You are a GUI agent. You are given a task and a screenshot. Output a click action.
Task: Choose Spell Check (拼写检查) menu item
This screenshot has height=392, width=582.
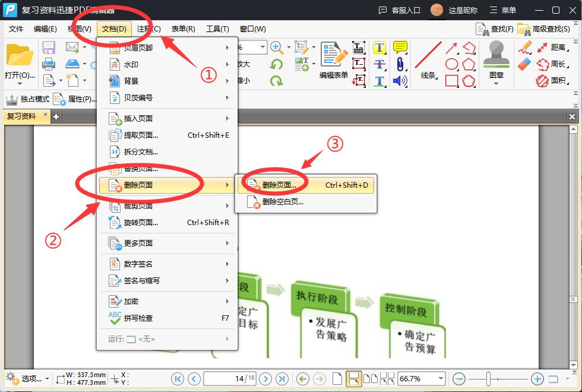(167, 318)
